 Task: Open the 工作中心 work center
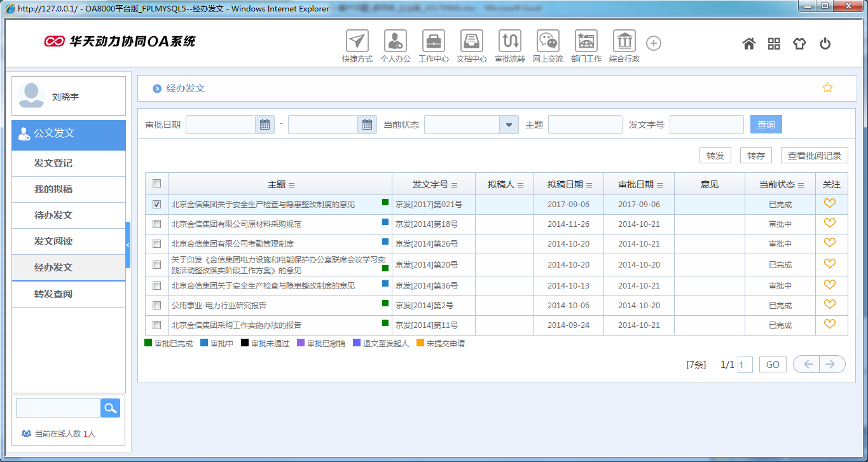433,42
